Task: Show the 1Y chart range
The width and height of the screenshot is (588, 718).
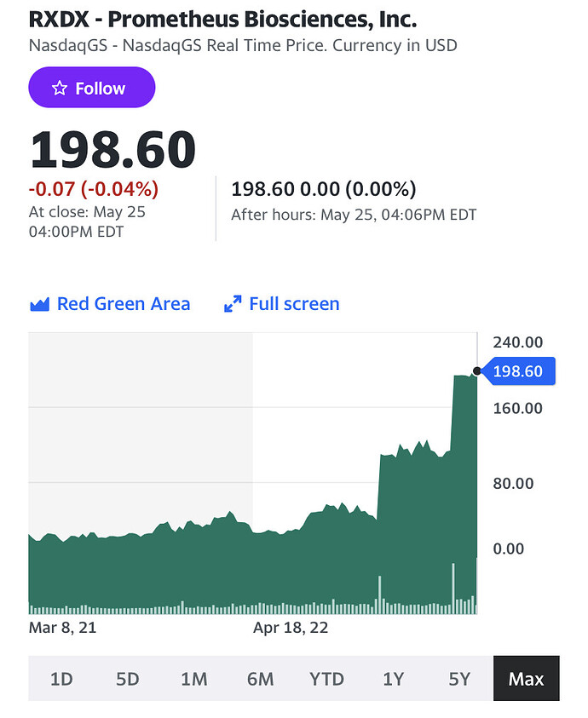Action: (393, 679)
